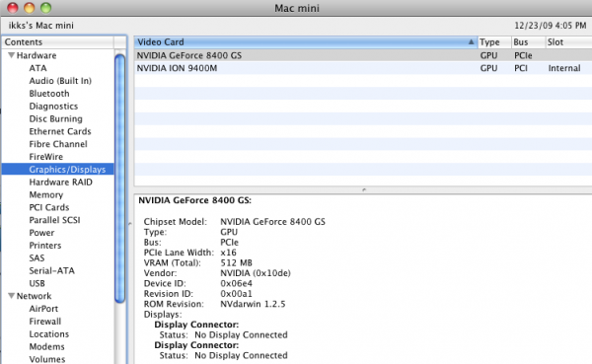Select Parallel SCSI entry

coord(54,220)
